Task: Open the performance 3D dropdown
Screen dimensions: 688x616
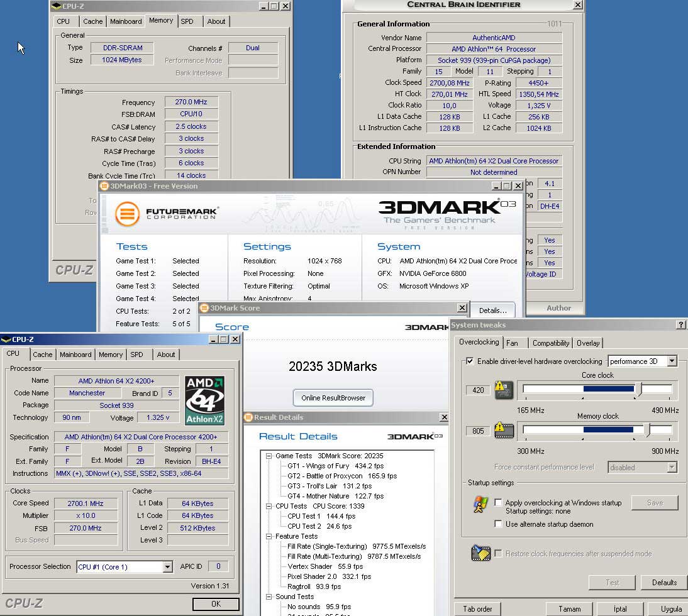Action: 672,361
